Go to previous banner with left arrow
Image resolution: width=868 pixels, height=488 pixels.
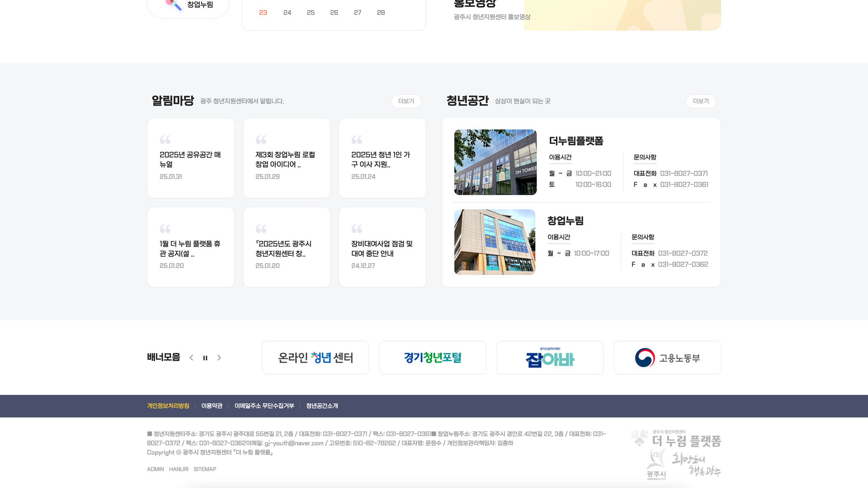tap(191, 357)
